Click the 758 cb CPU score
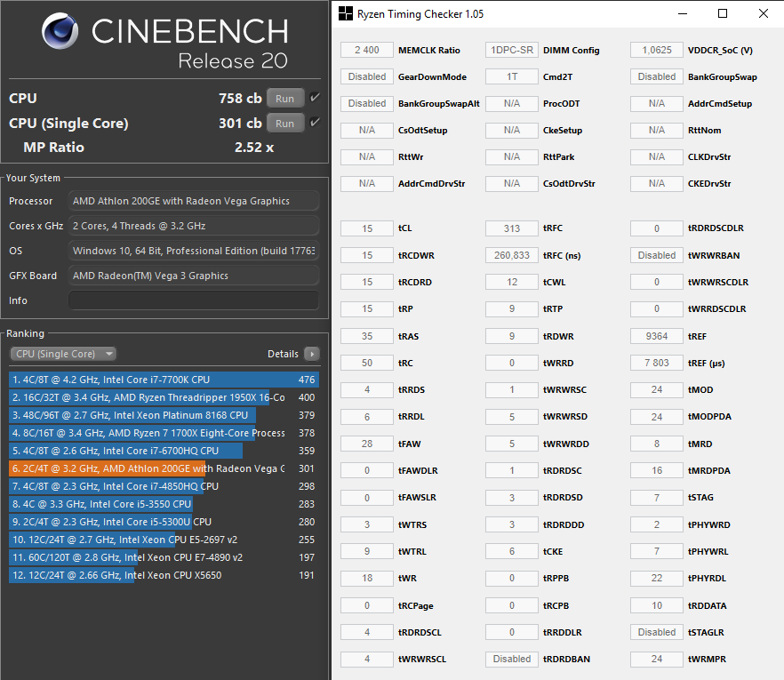This screenshot has width=784, height=680. pyautogui.click(x=240, y=99)
